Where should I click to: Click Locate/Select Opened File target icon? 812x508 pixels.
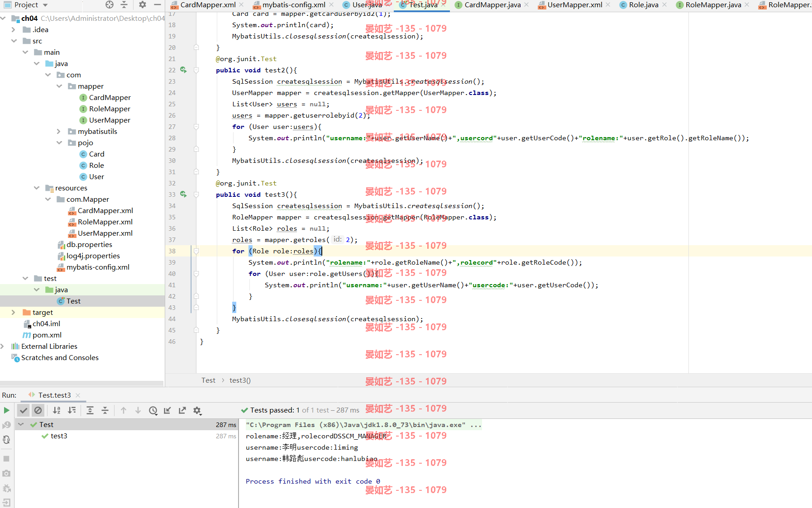pyautogui.click(x=110, y=5)
